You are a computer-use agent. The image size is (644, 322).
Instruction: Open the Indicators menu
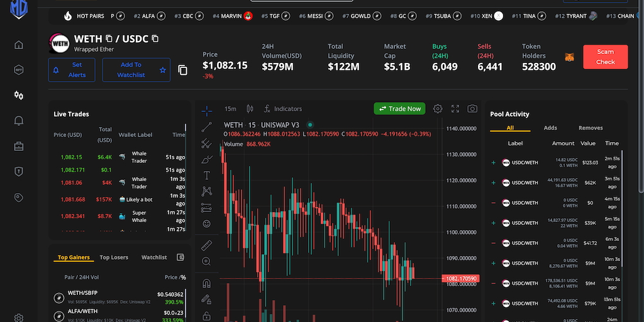point(282,109)
